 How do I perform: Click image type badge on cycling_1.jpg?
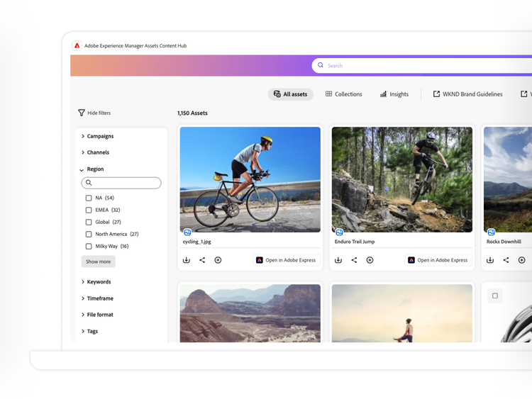187,232
